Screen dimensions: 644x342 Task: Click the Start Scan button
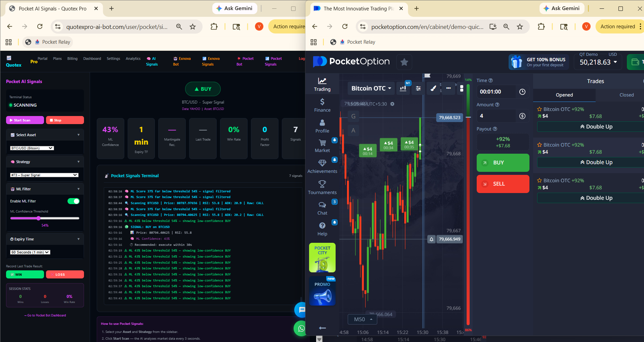25,120
